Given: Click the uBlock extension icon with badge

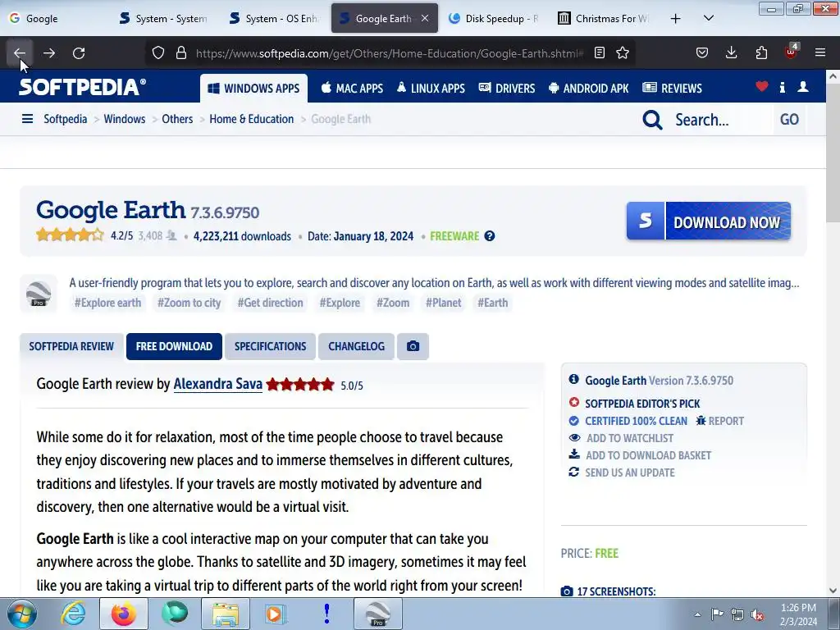Looking at the screenshot, I should tap(792, 52).
